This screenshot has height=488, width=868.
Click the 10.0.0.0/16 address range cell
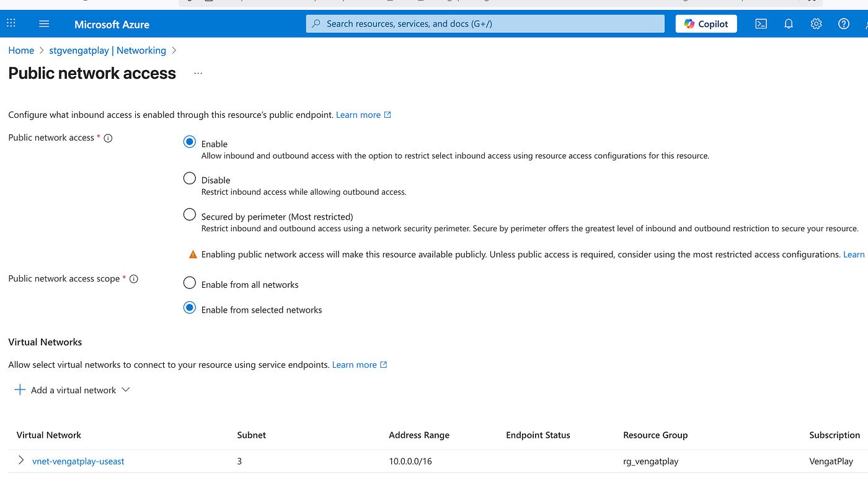coord(410,461)
